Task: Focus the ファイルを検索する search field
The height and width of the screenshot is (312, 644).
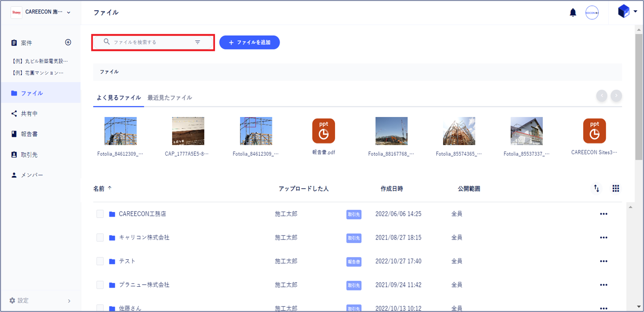Action: point(153,42)
